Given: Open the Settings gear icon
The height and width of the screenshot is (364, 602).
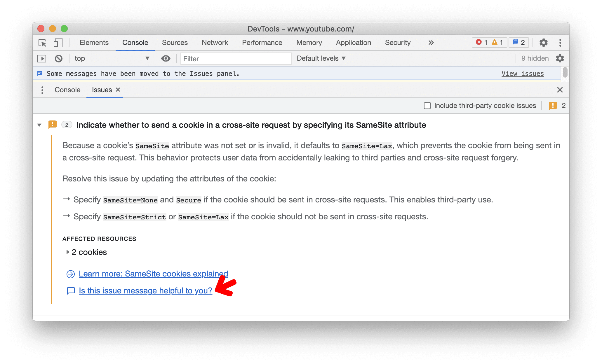Looking at the screenshot, I should (x=544, y=42).
